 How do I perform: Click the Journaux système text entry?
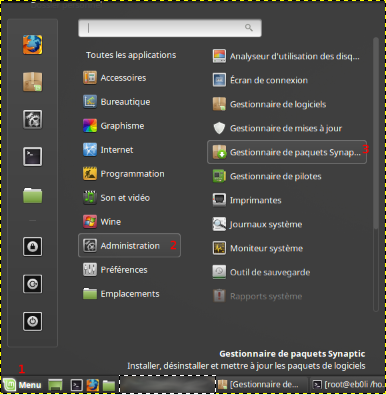tap(266, 224)
